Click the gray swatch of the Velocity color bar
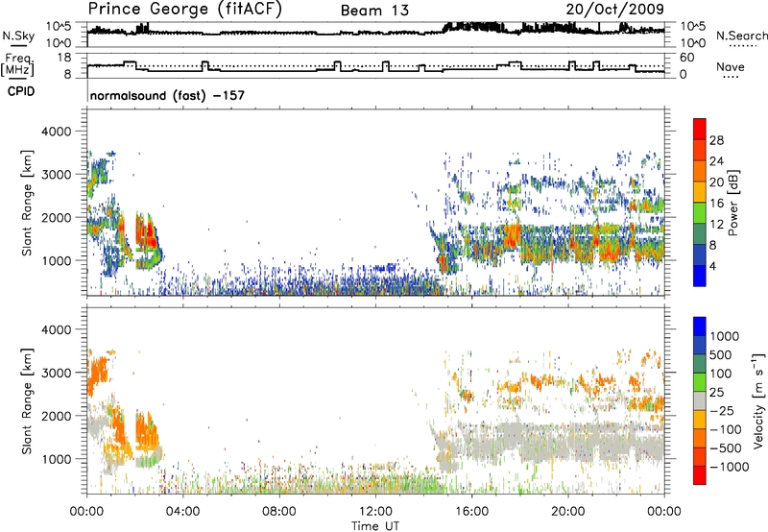This screenshot has height=532, width=768. [700, 401]
